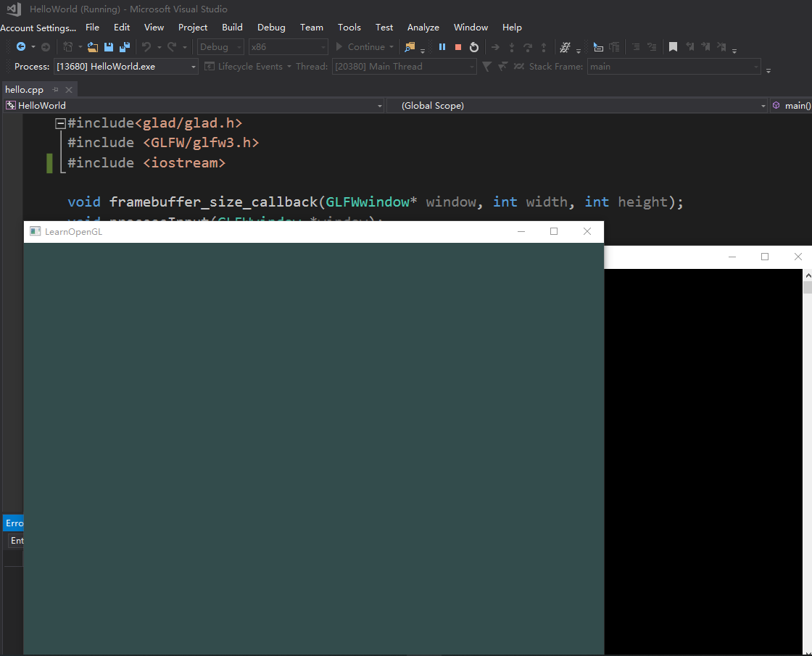The width and height of the screenshot is (812, 656).
Task: Open the Find in Files icon
Action: click(x=410, y=47)
